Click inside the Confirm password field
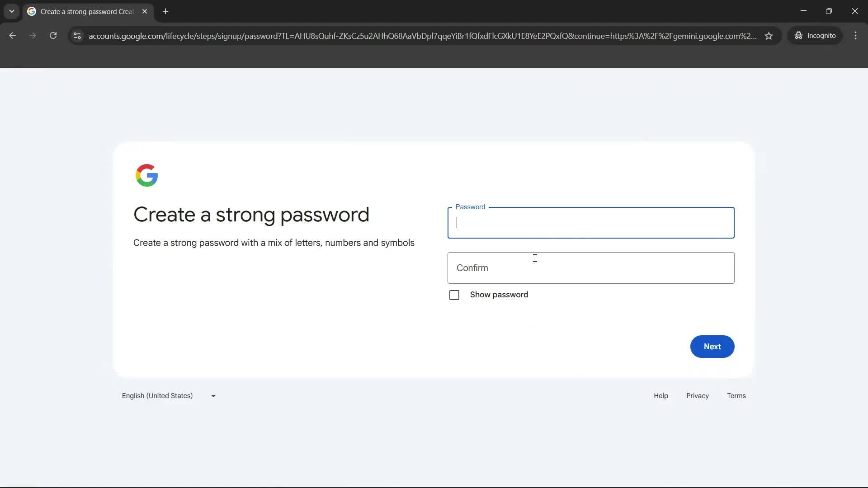 tap(591, 267)
